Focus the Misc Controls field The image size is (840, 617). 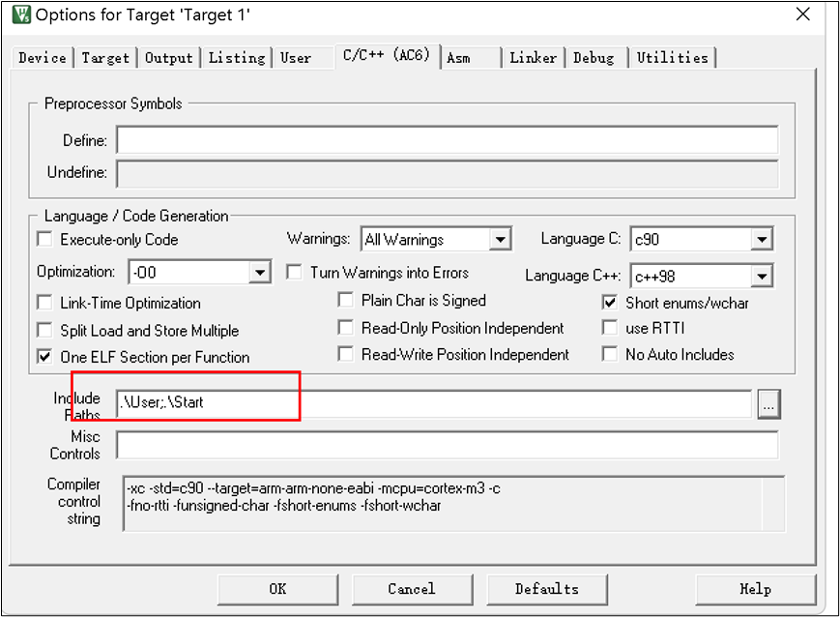[448, 445]
